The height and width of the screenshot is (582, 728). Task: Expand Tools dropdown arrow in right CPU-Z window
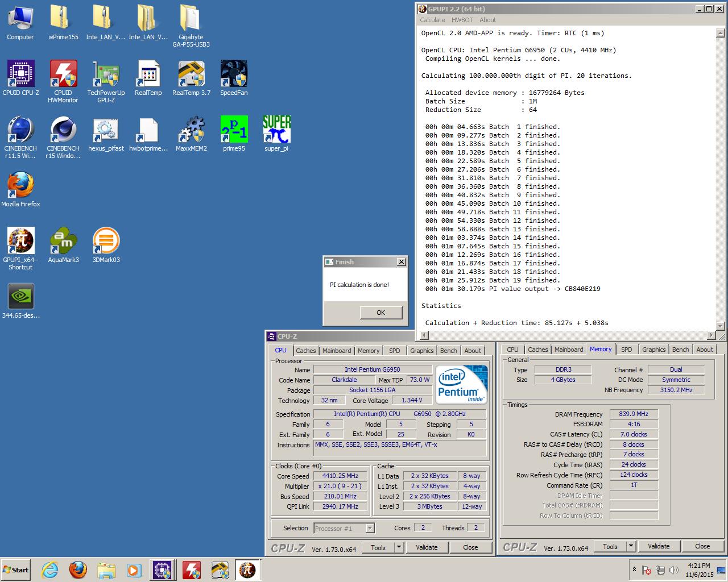pos(631,546)
